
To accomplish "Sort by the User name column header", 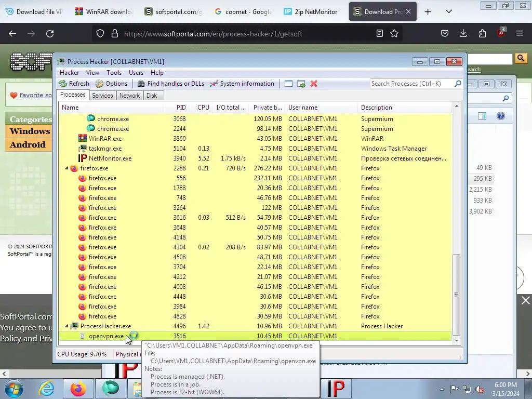I will [321, 108].
